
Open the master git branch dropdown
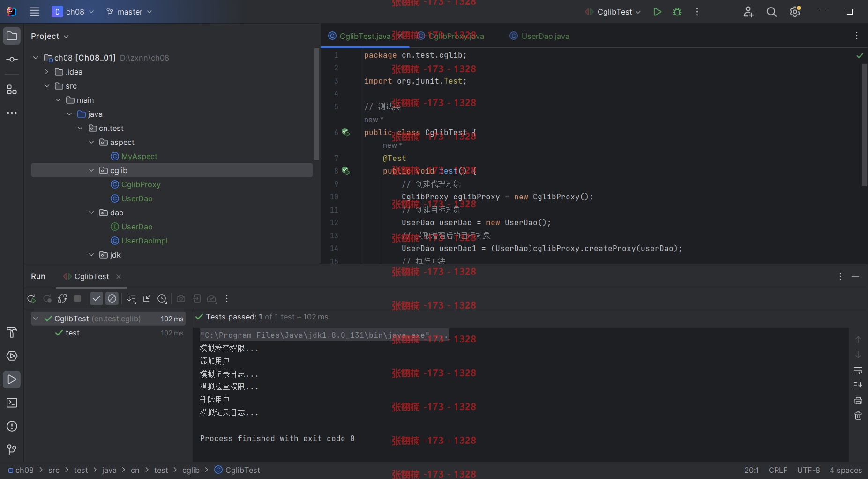[x=129, y=12]
